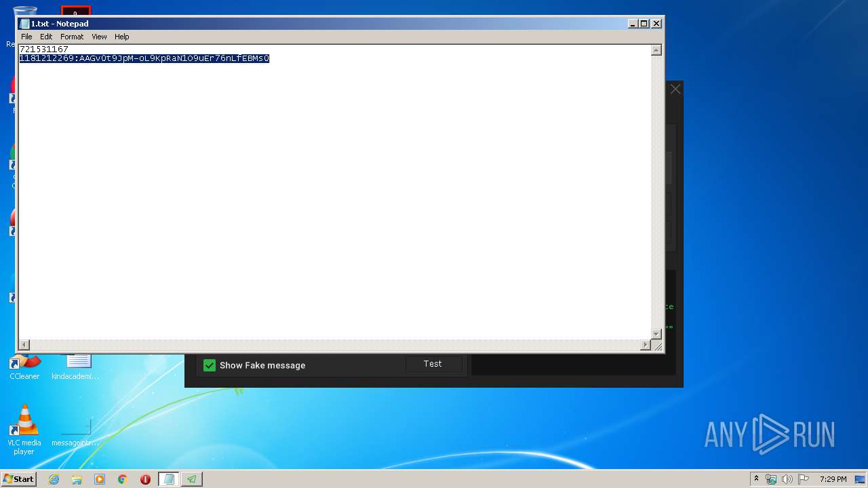Image resolution: width=868 pixels, height=488 pixels.
Task: Open the Format menu in Notepad
Action: pyautogui.click(x=72, y=37)
